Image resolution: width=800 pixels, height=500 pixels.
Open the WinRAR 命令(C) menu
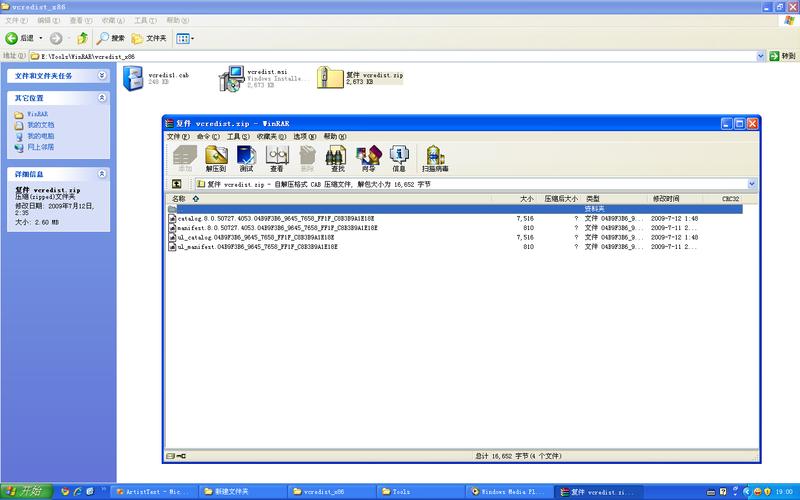click(x=208, y=137)
